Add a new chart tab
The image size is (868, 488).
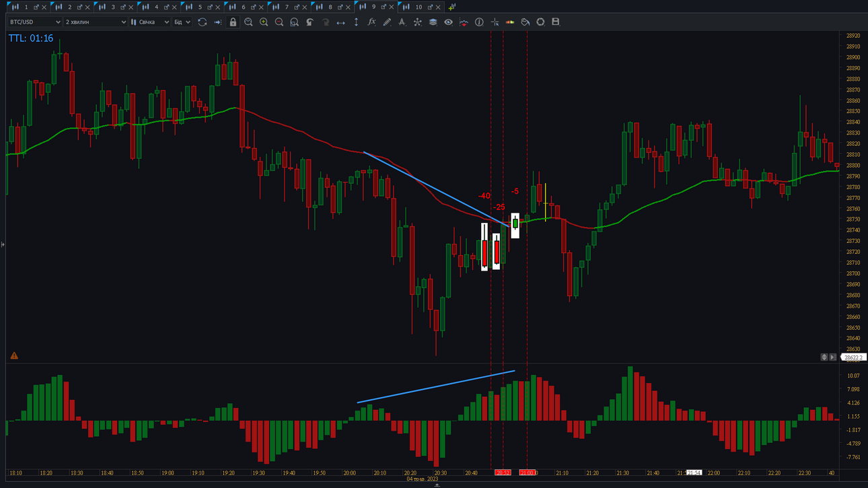click(x=452, y=7)
